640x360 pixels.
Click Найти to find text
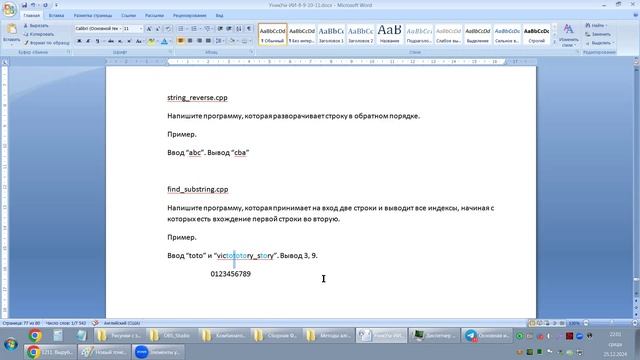point(597,26)
